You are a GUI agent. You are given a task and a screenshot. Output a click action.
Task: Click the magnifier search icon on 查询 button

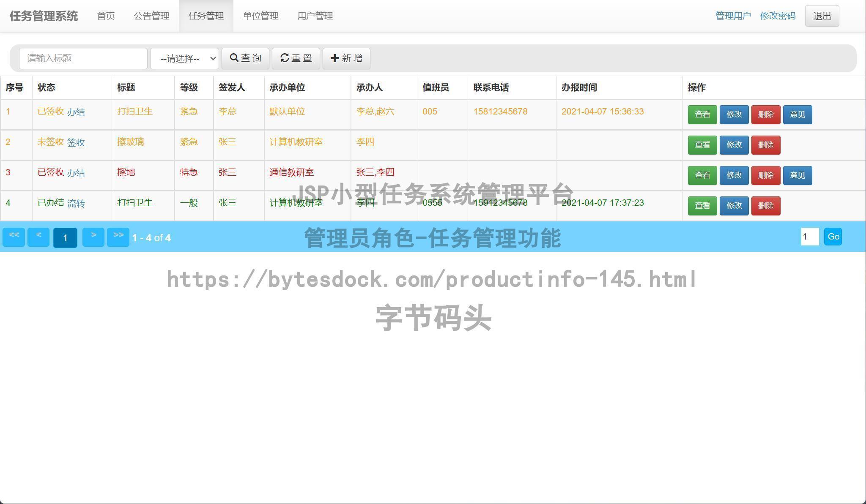tap(234, 58)
